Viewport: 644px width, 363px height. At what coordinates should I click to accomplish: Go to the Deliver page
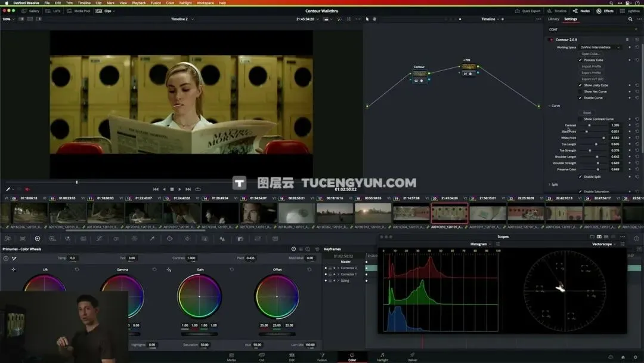pos(413,357)
